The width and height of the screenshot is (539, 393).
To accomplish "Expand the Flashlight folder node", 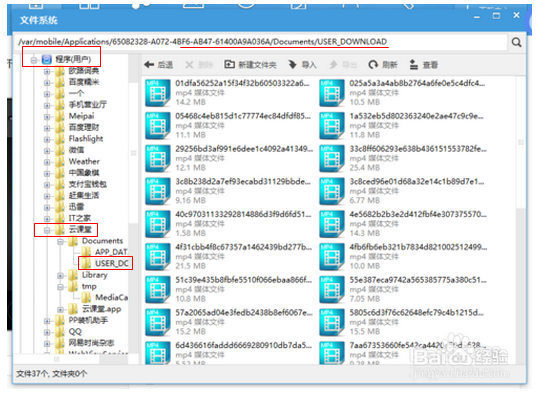I will point(47,139).
